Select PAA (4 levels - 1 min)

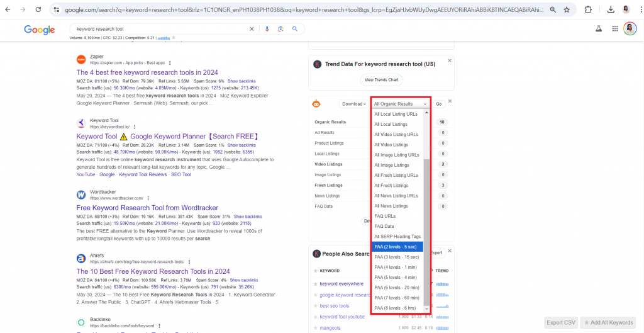(397, 268)
